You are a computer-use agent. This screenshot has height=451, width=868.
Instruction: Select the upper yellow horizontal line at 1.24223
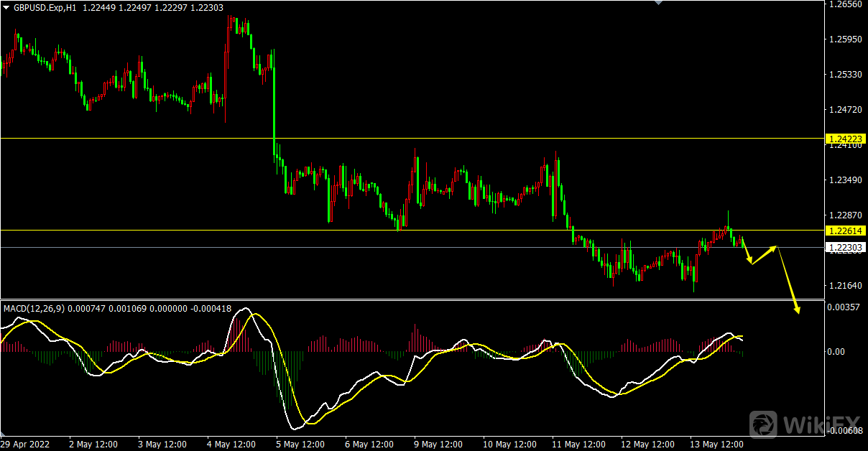coord(411,138)
